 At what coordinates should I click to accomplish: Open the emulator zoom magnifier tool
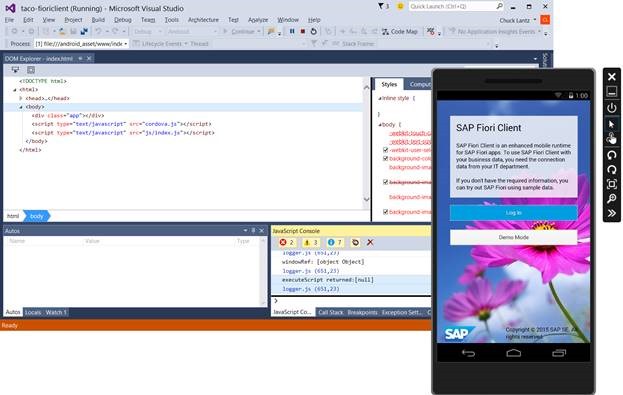[x=612, y=199]
